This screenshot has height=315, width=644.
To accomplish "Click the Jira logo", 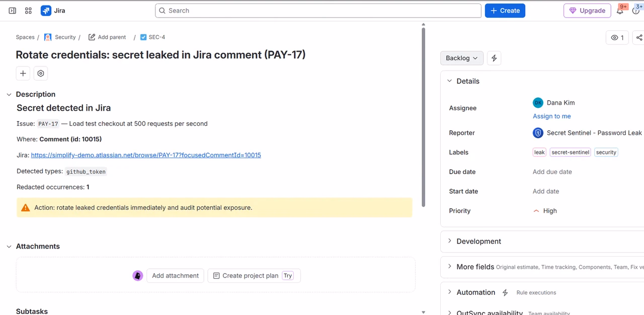I will 53,11.
